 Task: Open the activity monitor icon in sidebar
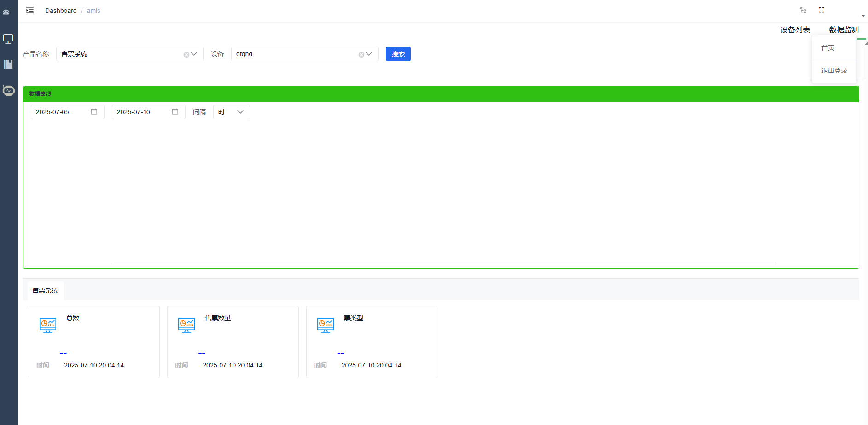8,90
